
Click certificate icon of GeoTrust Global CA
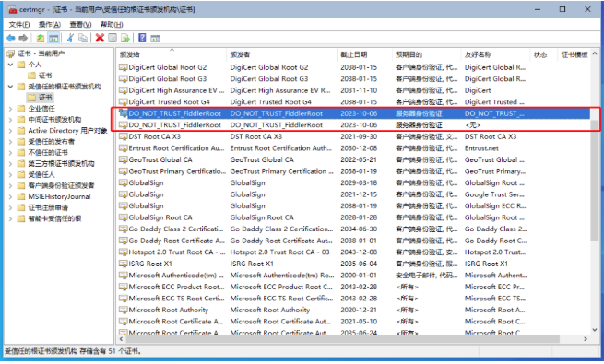click(x=124, y=159)
